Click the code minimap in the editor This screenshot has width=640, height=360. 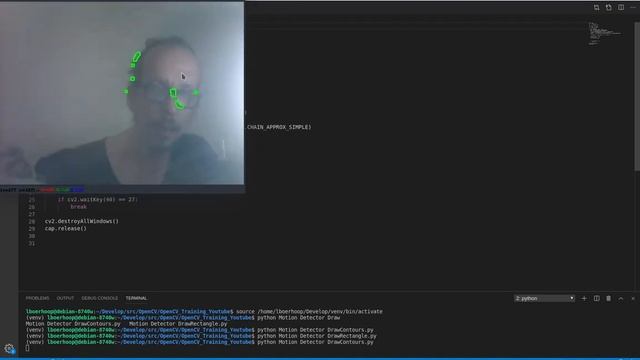pyautogui.click(x=604, y=33)
